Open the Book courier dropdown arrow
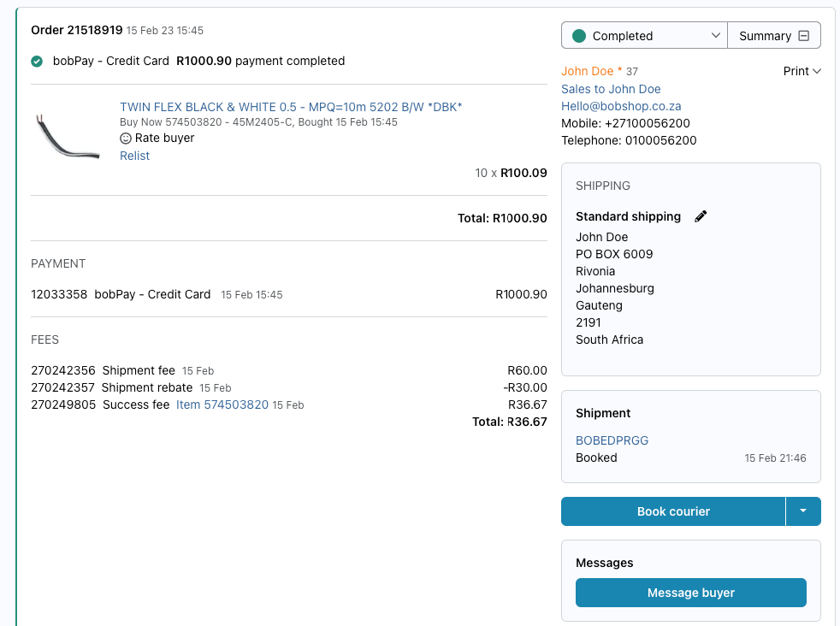Image resolution: width=840 pixels, height=626 pixels. pos(803,511)
